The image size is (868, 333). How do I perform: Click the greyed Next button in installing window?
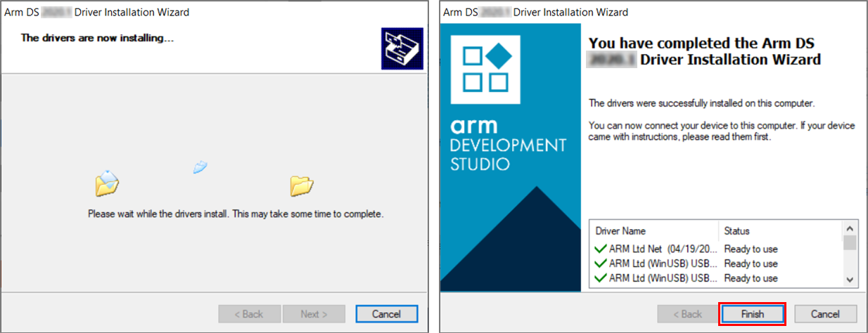314,314
